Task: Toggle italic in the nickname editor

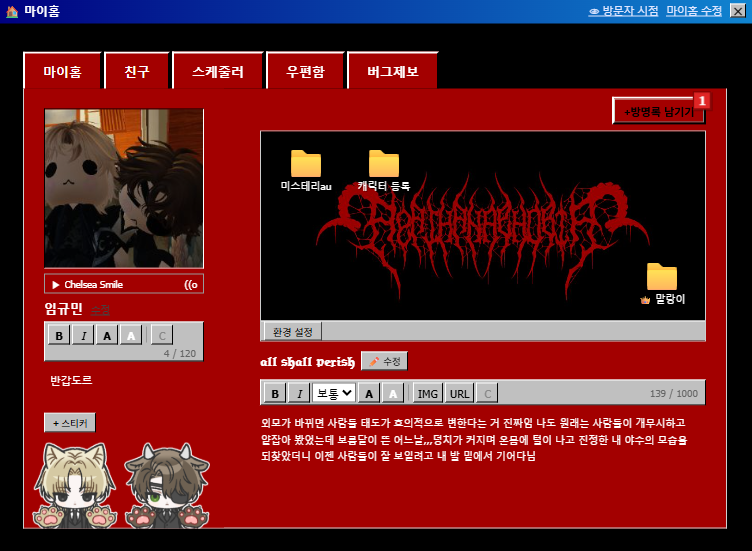Action: [83, 335]
